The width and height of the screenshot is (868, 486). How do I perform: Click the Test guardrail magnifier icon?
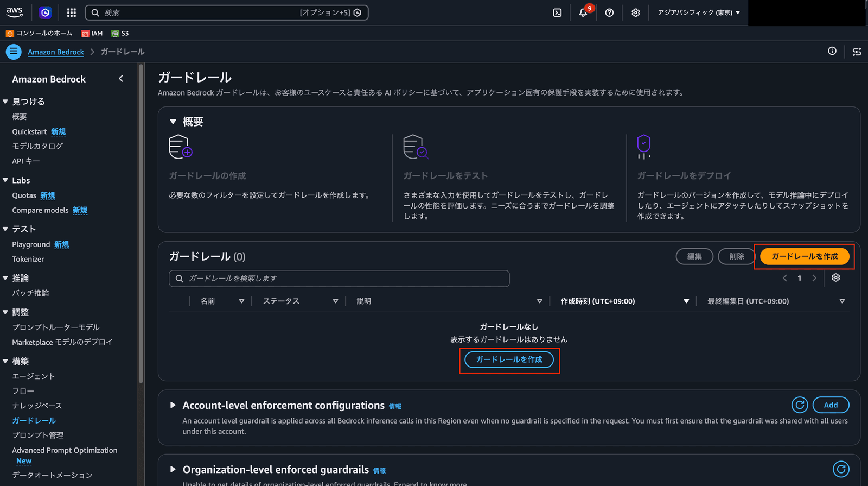(x=416, y=147)
